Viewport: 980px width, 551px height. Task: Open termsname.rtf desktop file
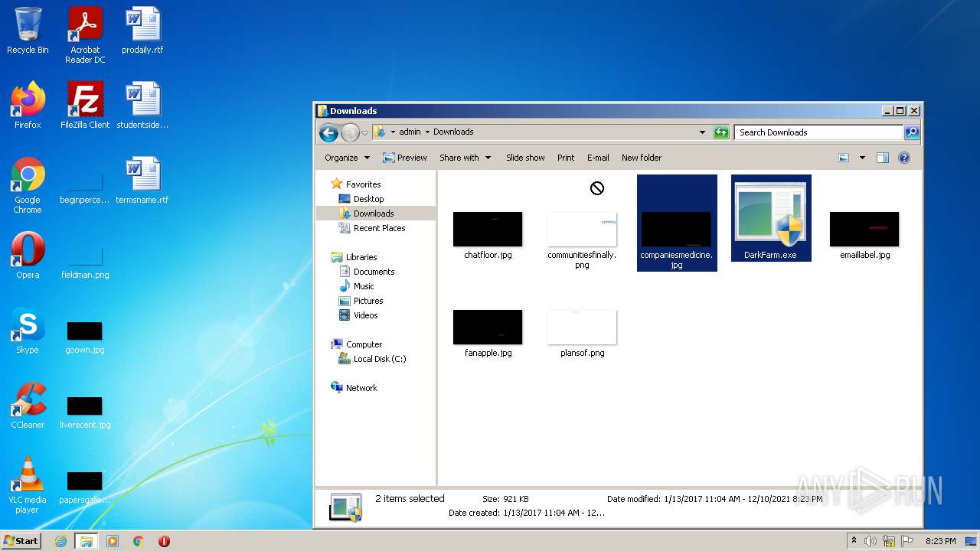[x=142, y=181]
